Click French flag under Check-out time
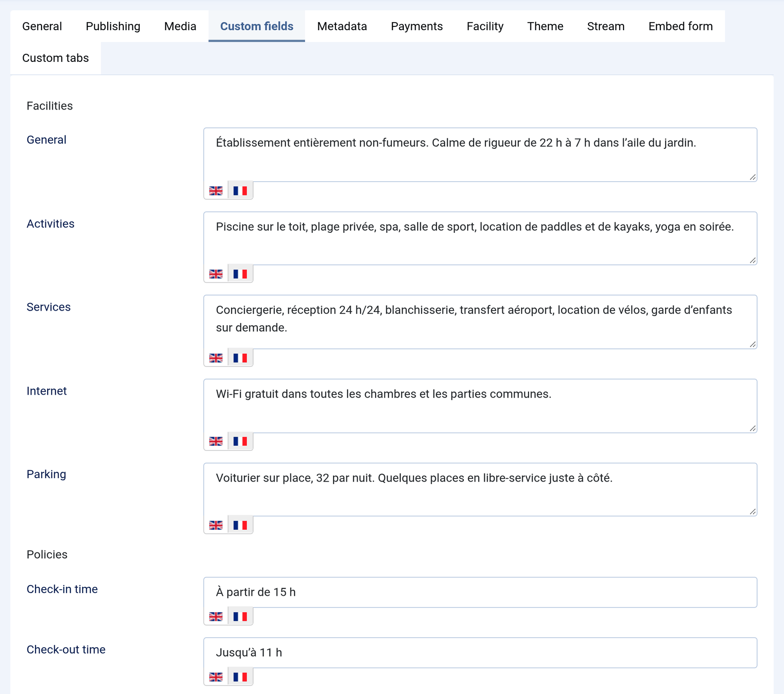784x694 pixels. (240, 677)
